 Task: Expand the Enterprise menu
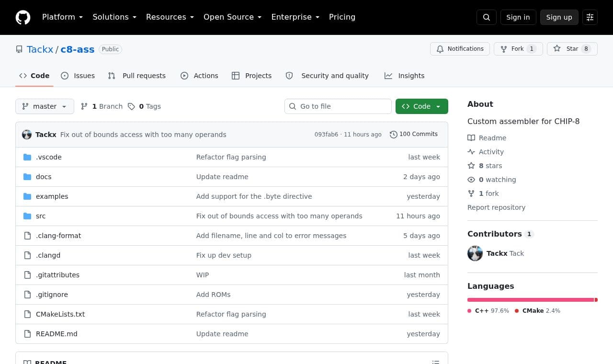tap(295, 17)
